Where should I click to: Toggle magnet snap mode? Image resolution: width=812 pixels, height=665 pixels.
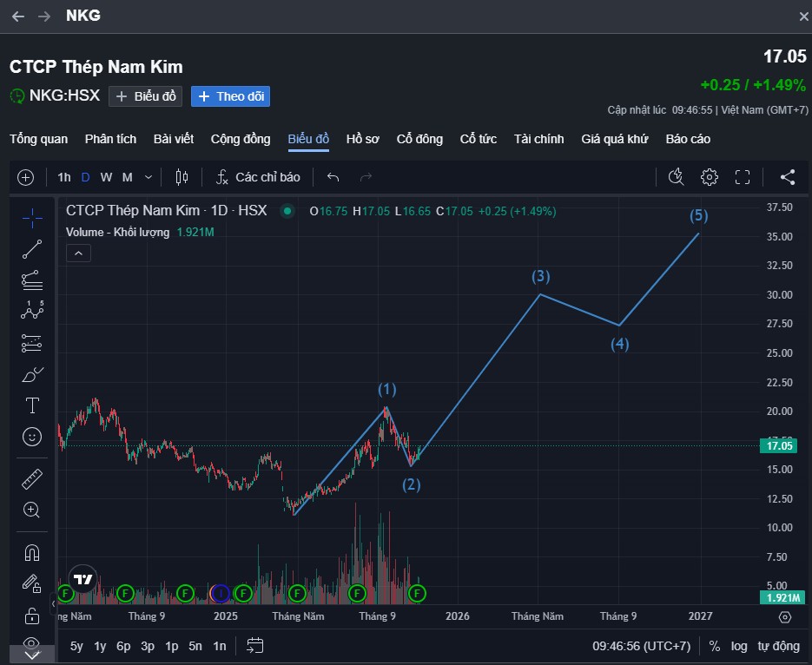pos(32,553)
